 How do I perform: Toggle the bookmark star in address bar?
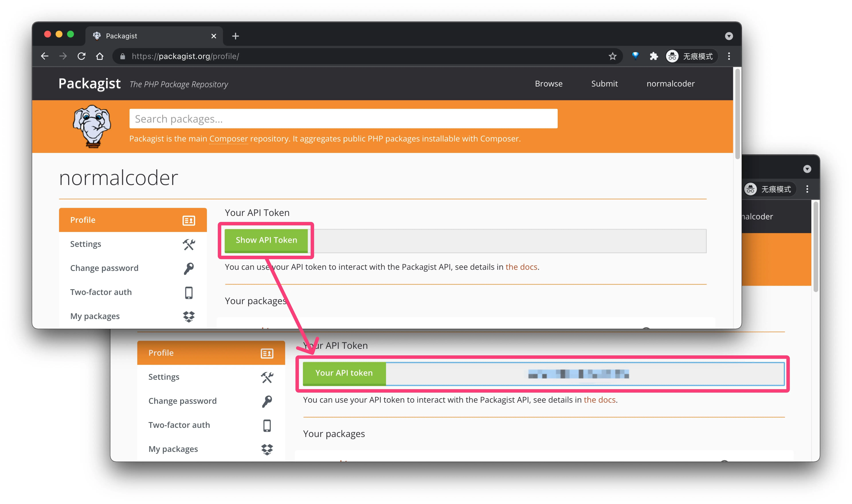pyautogui.click(x=612, y=56)
